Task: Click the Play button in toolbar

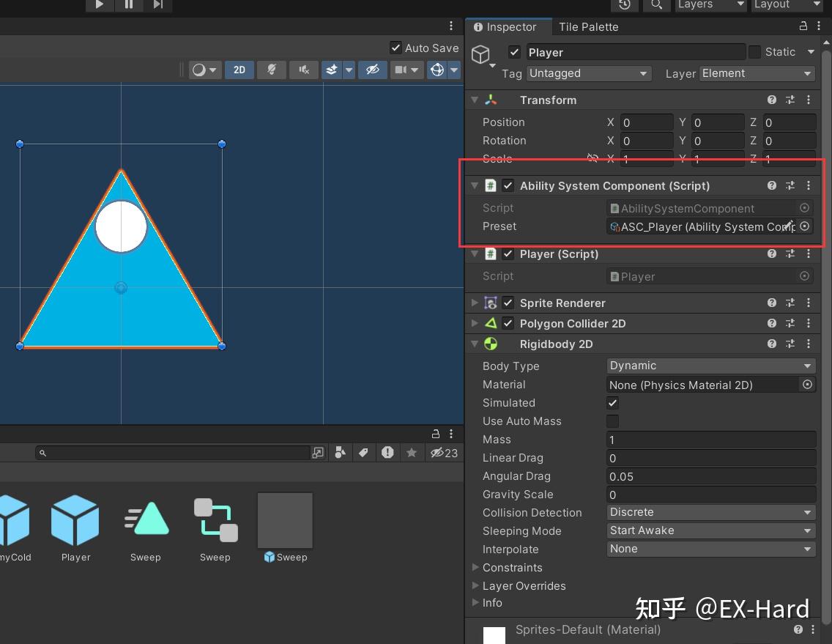Action: (99, 4)
